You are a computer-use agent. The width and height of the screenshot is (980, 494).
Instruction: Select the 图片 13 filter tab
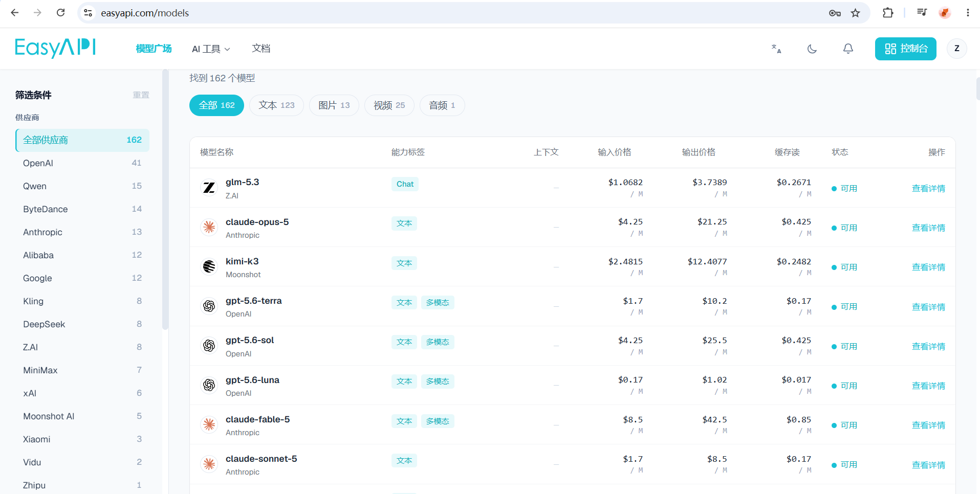click(334, 105)
